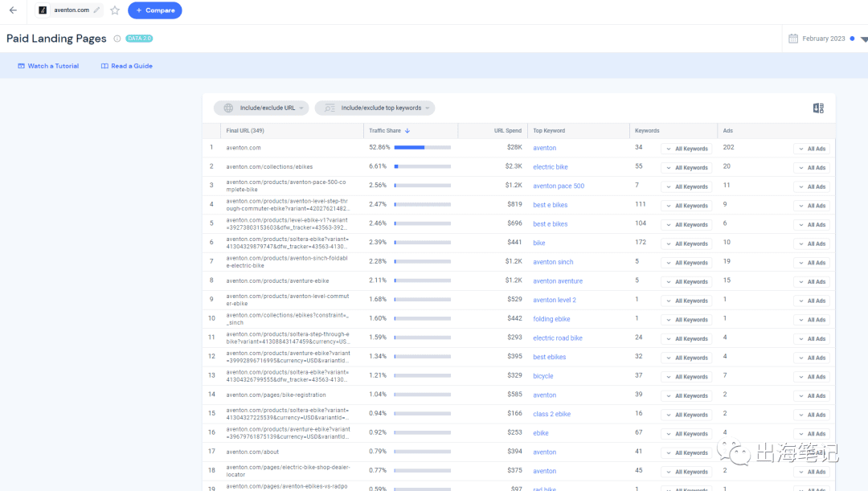Click the aventon.com site favicon
868x491 pixels.
point(43,10)
